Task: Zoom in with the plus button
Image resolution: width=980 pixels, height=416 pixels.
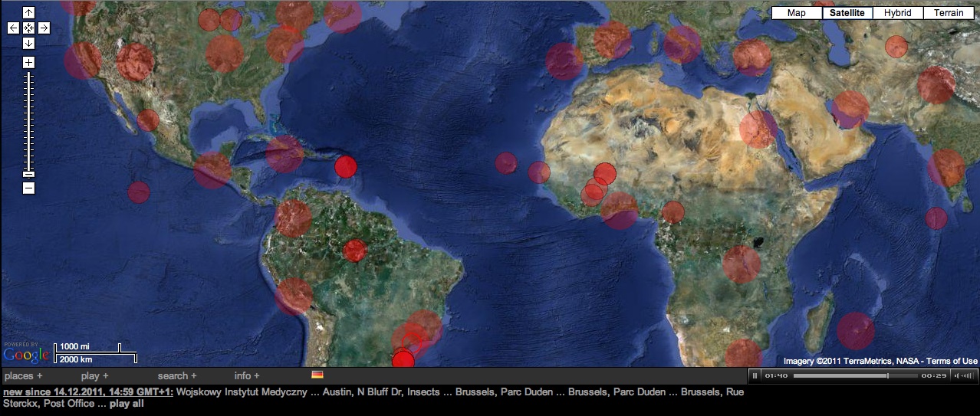Action: coord(28,62)
